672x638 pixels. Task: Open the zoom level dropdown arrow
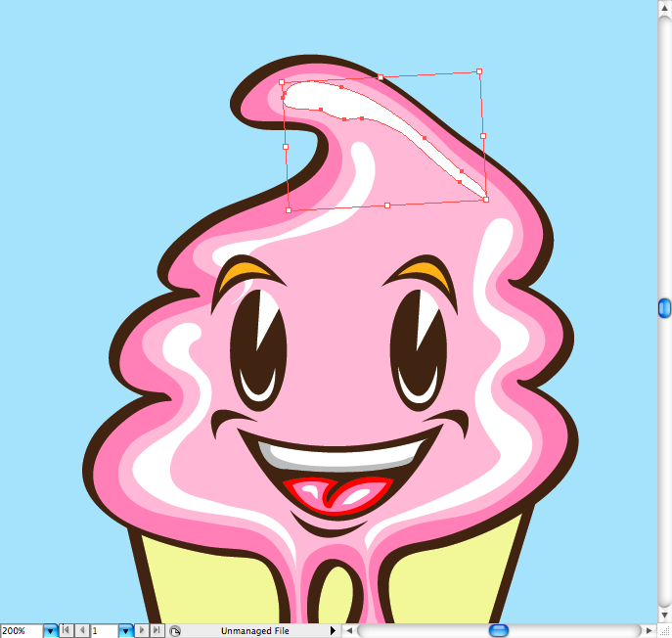click(x=50, y=631)
